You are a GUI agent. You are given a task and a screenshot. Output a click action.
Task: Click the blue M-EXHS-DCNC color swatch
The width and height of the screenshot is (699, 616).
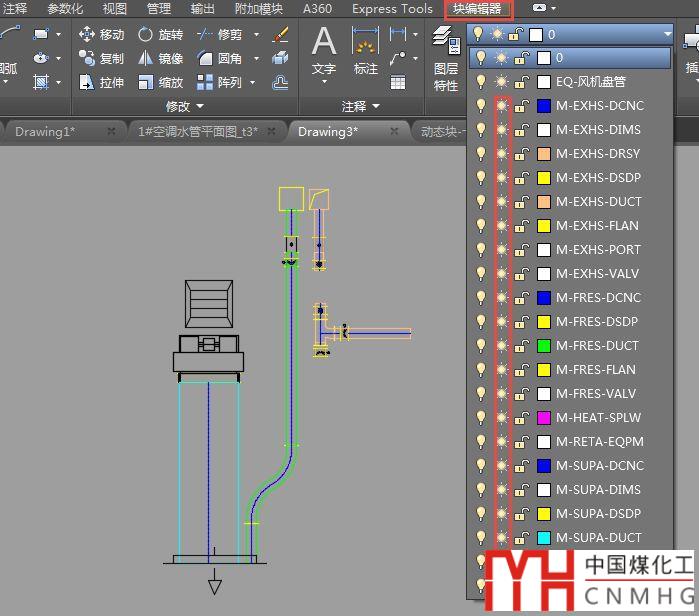click(544, 106)
